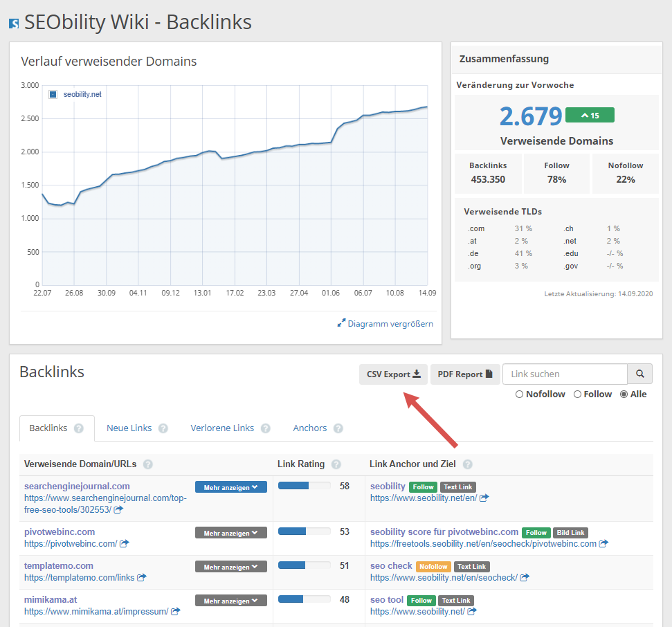Click the green +15 change badge

pyautogui.click(x=590, y=116)
